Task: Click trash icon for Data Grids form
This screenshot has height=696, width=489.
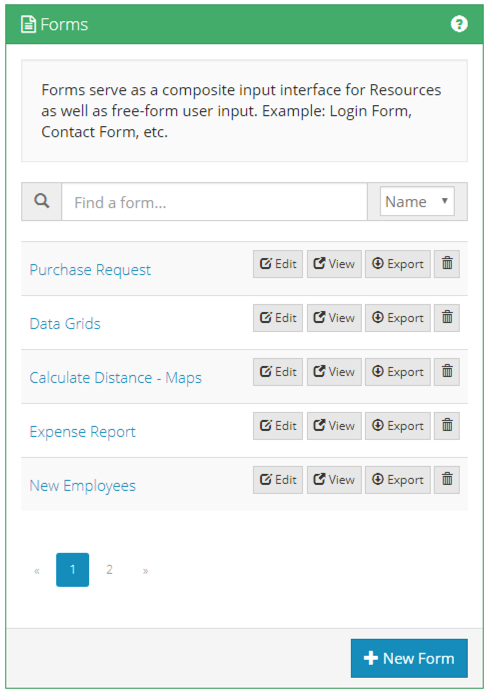Action: point(447,318)
